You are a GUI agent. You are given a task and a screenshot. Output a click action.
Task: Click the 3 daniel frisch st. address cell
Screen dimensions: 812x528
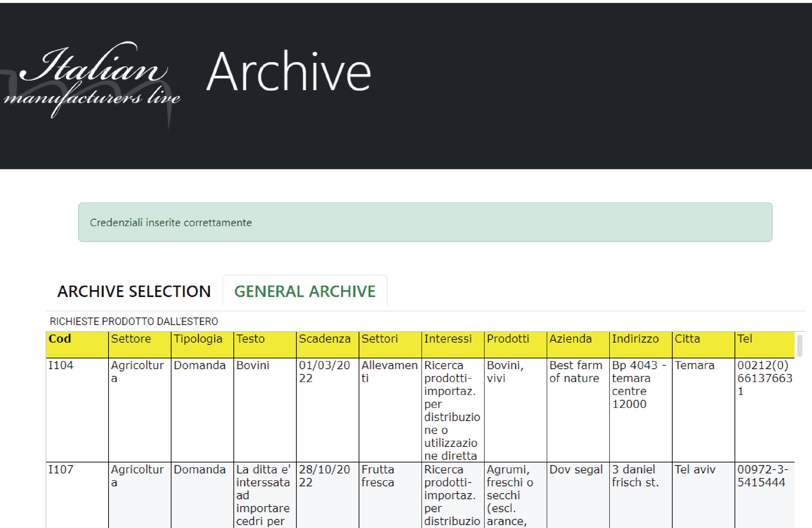641,495
